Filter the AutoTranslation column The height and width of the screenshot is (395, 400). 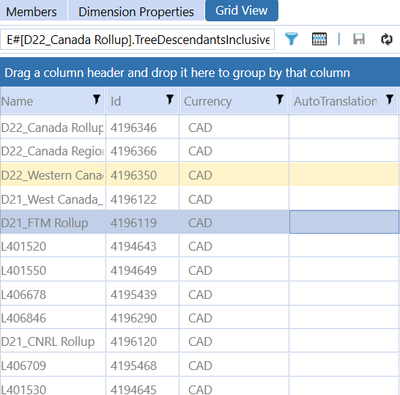(389, 99)
